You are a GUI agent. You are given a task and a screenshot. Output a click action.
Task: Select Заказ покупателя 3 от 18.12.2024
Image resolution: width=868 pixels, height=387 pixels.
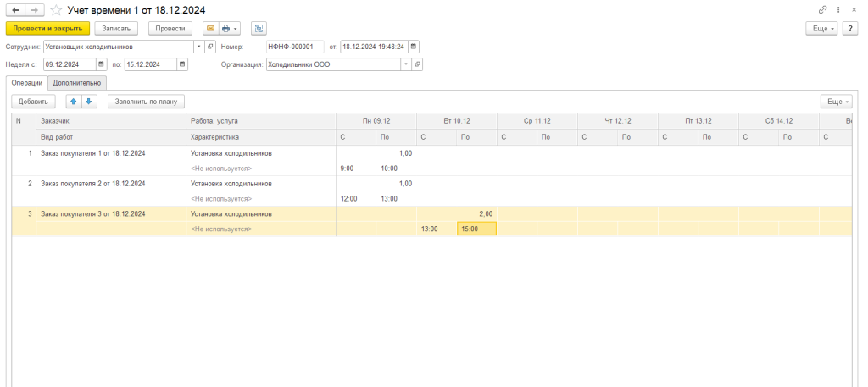tap(93, 213)
